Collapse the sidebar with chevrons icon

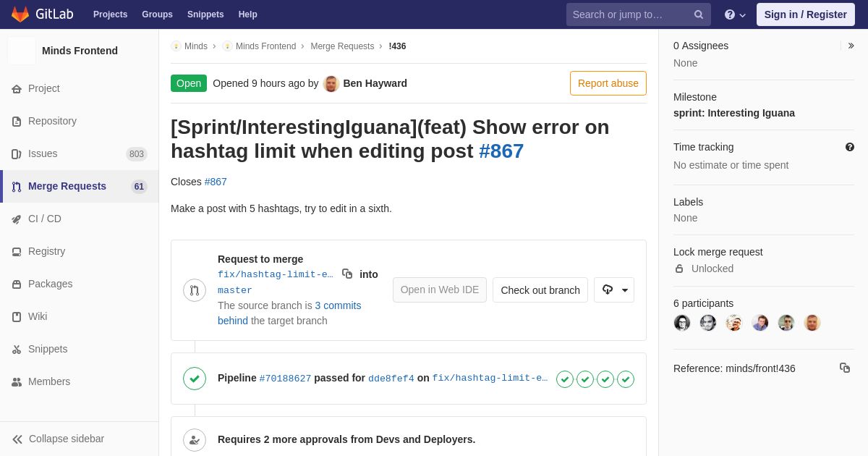click(17, 439)
